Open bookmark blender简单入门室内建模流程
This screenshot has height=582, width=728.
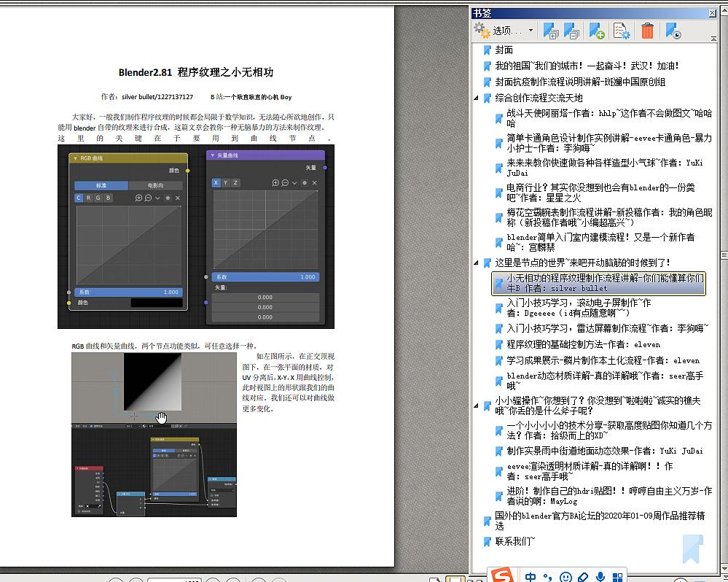point(600,242)
